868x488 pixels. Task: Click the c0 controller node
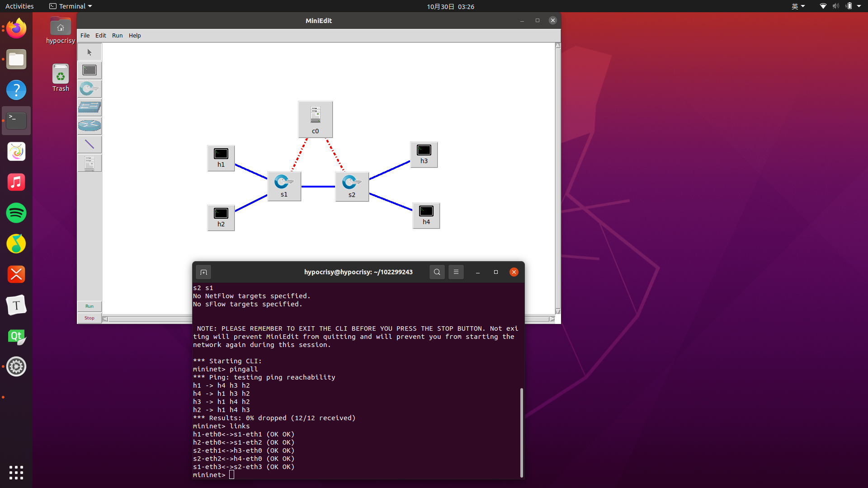pos(315,119)
